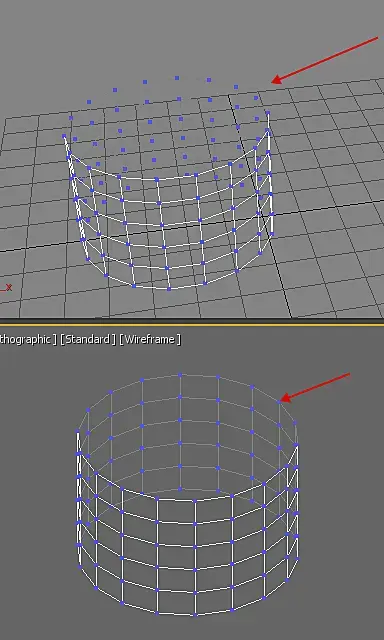Click the red arrow in the upper viewport
The width and height of the screenshot is (384, 640).
click(325, 60)
